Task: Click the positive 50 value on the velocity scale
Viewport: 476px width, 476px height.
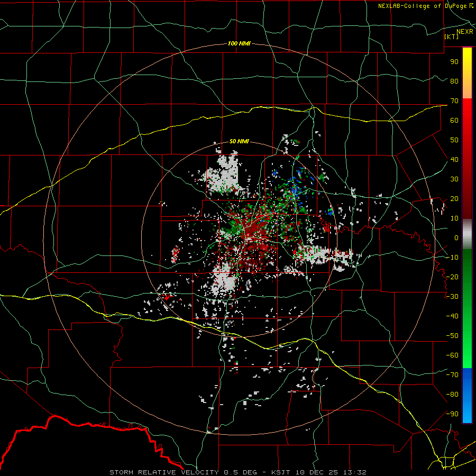Action: point(454,140)
